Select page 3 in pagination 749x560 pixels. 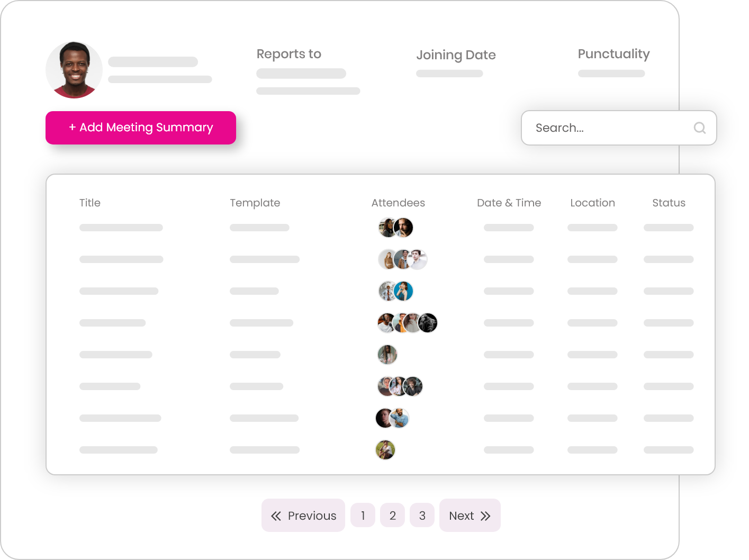[x=422, y=515]
